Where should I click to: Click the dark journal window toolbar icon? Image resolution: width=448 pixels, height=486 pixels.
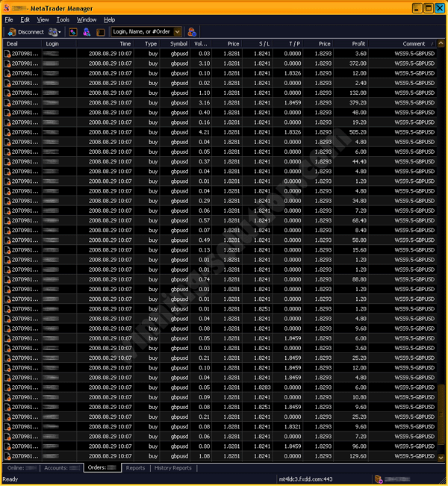pyautogui.click(x=100, y=32)
